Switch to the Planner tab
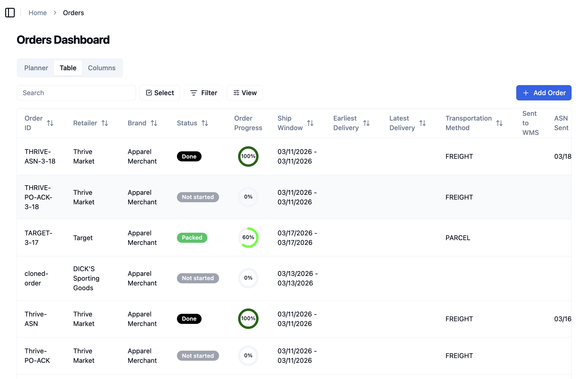Viewport: 588px width, 379px height. click(x=36, y=68)
